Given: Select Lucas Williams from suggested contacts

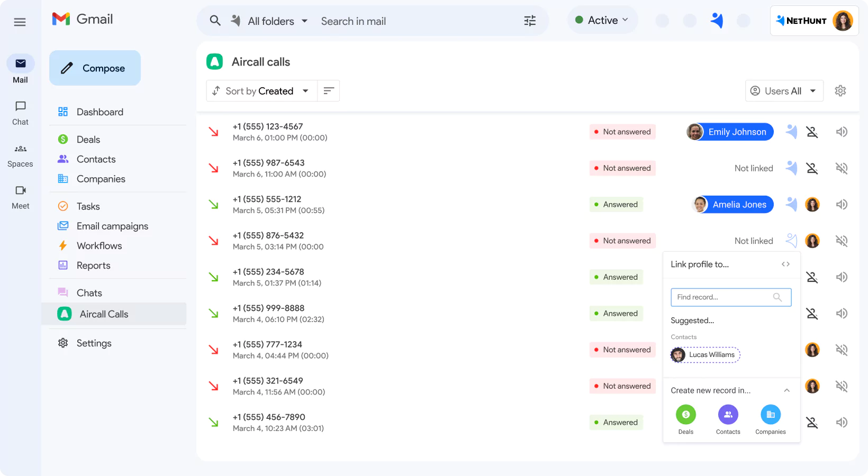Looking at the screenshot, I should point(705,354).
